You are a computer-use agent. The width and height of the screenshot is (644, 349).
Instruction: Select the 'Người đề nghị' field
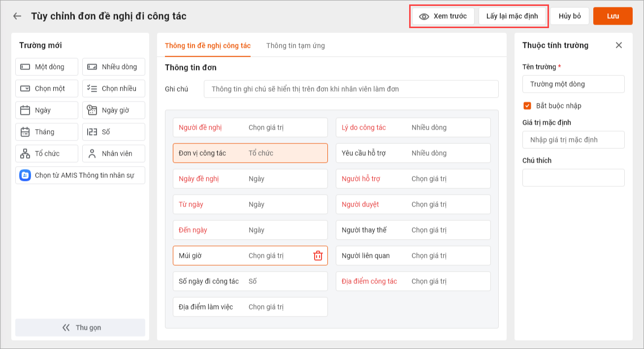[x=250, y=128]
